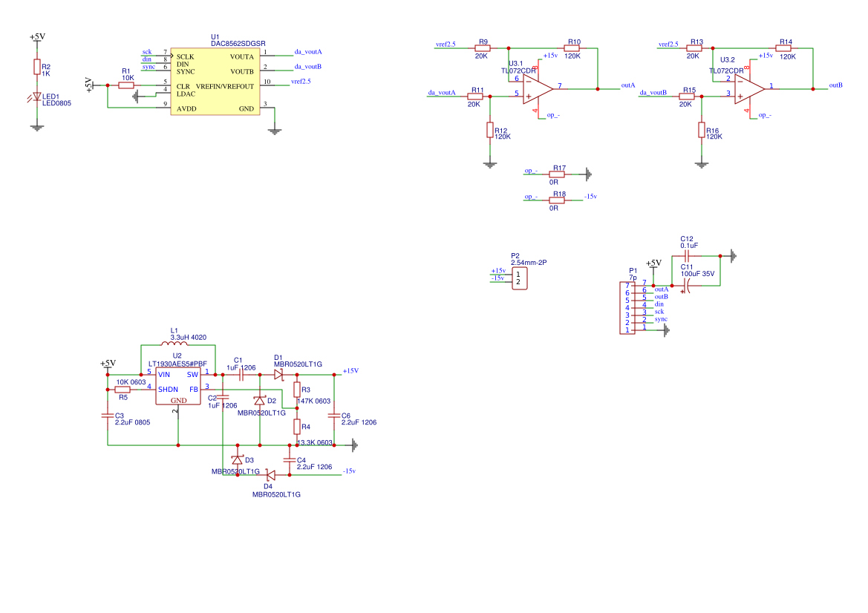Click feedback resistor R10 120K
Screen dimensions: 868x613
point(571,48)
